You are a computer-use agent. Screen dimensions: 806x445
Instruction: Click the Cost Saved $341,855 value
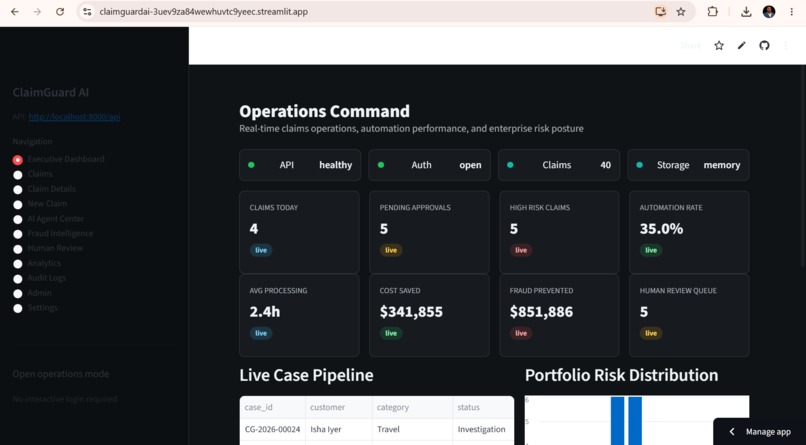coord(411,312)
